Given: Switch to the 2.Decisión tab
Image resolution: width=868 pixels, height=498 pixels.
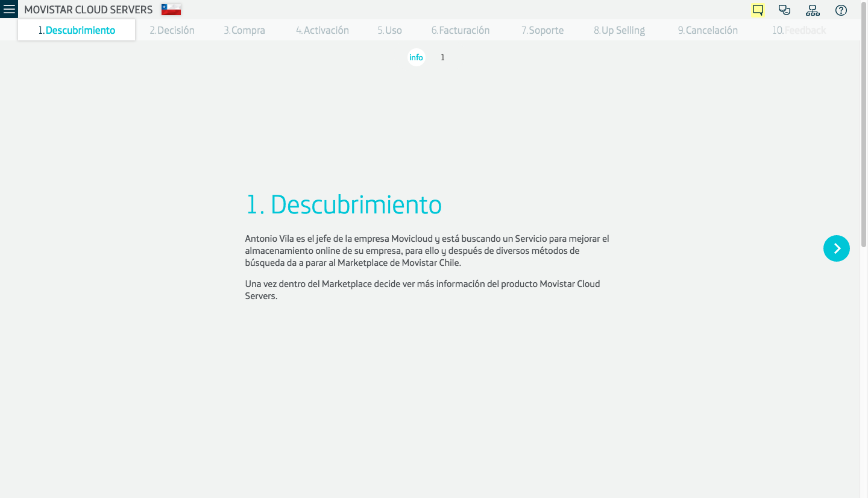Looking at the screenshot, I should click(172, 30).
